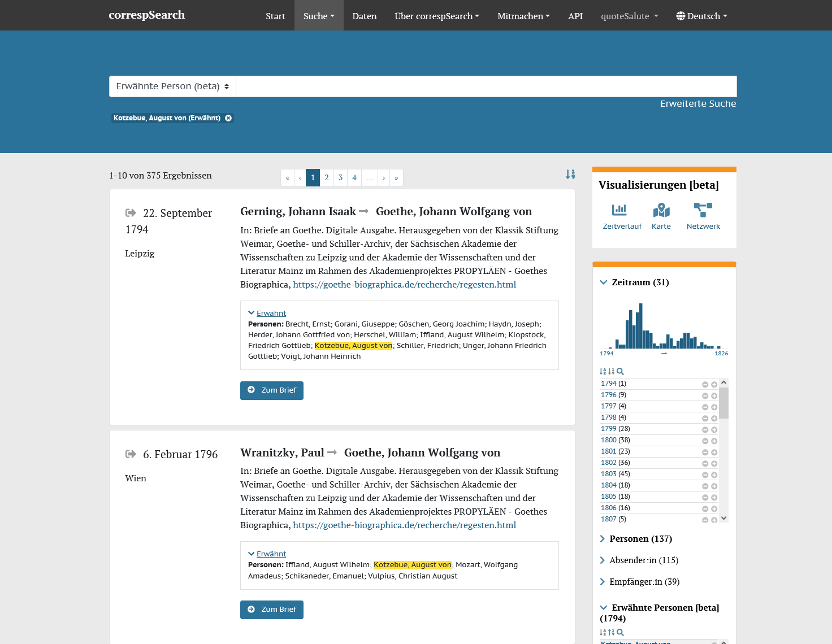Include year 1803 with plus icon

coord(714,475)
